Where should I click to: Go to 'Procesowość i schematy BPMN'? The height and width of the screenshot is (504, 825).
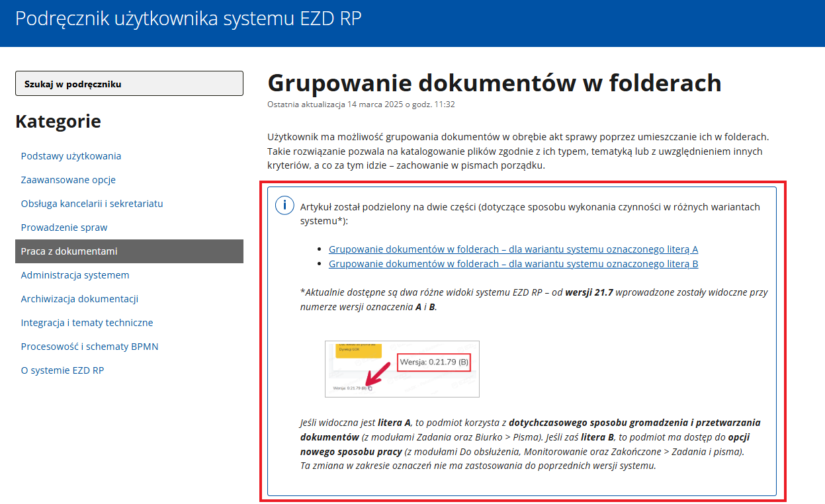point(89,347)
